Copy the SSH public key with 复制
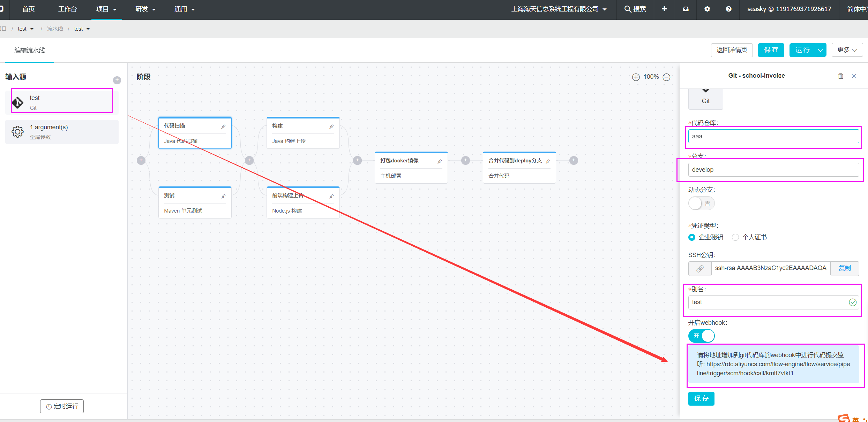The image size is (868, 422). 845,268
